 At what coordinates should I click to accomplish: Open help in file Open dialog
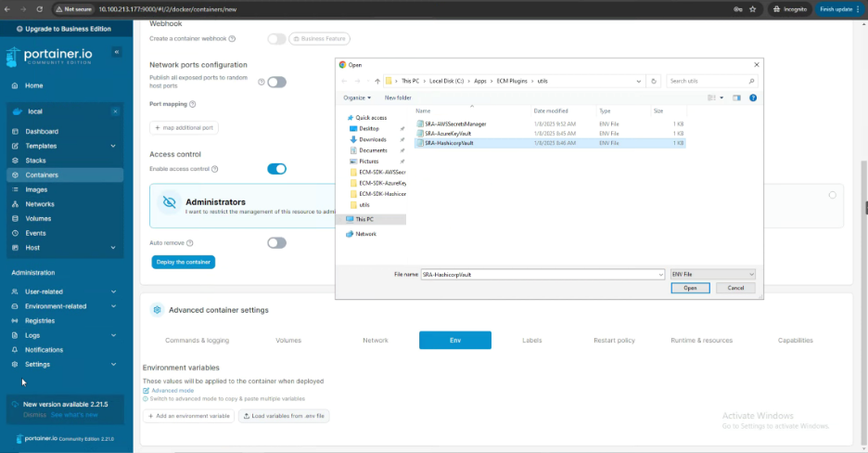coord(753,98)
